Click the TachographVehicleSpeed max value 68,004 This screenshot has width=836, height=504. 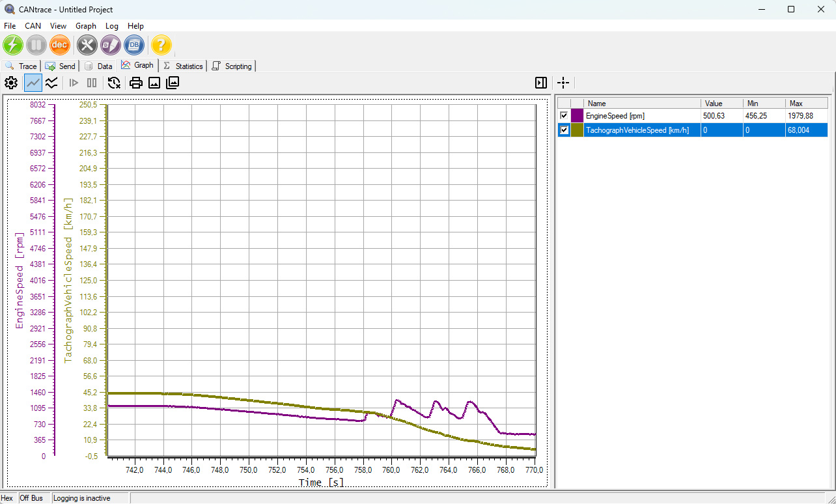[799, 130]
